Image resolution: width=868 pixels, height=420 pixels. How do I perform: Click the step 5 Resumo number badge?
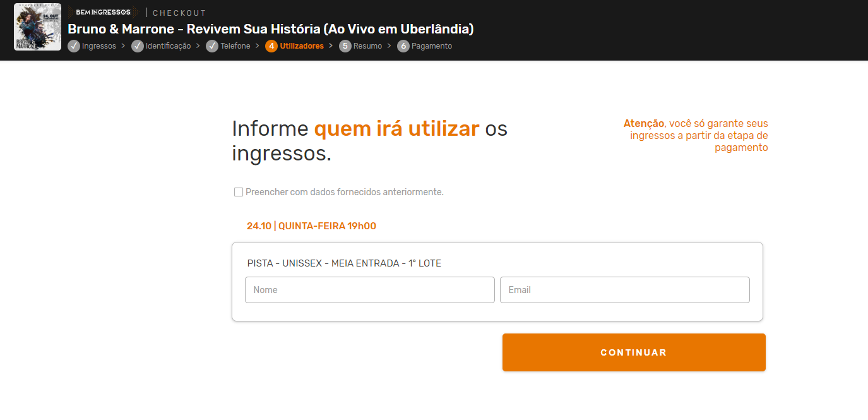pyautogui.click(x=345, y=46)
